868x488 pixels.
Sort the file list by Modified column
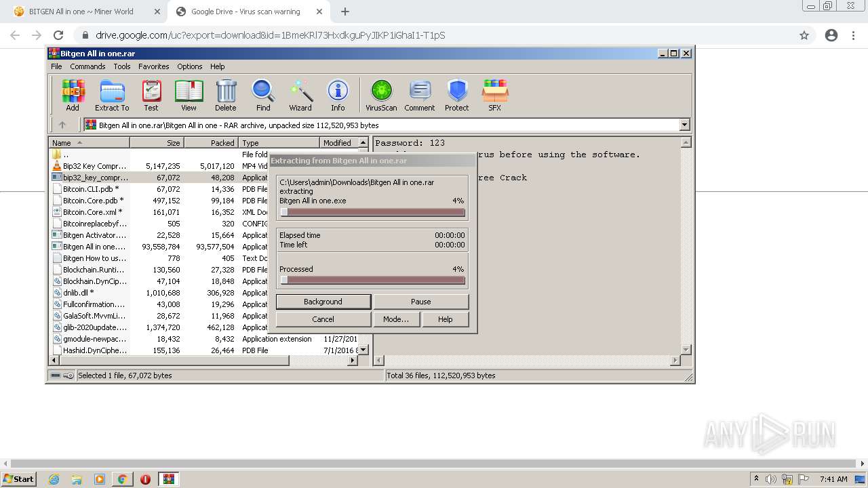point(337,143)
